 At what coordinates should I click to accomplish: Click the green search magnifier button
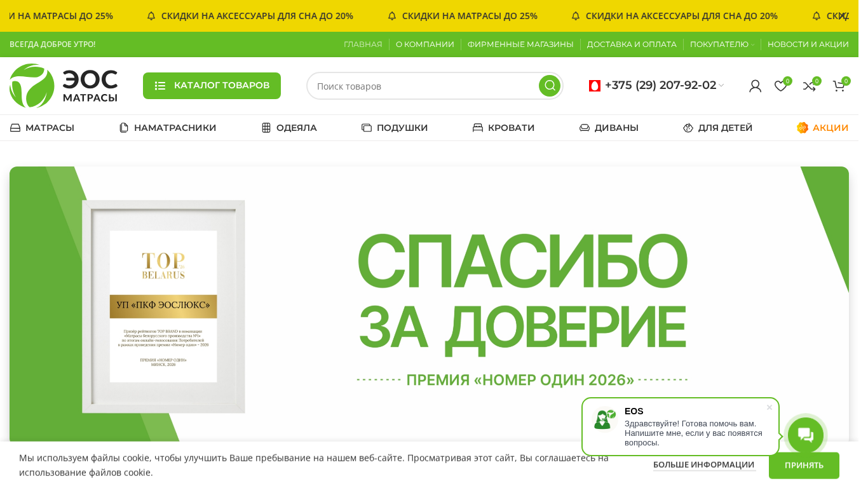(x=550, y=86)
